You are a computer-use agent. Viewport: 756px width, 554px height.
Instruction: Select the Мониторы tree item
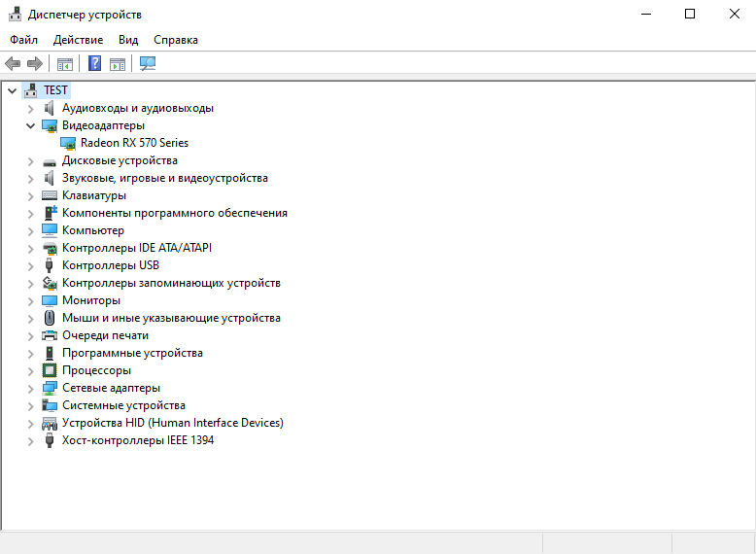click(x=91, y=300)
